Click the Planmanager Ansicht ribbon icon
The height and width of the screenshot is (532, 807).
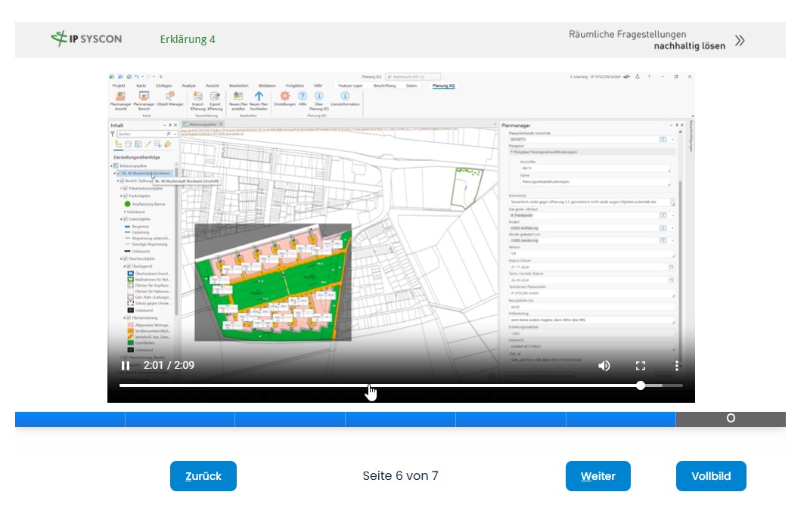click(120, 97)
